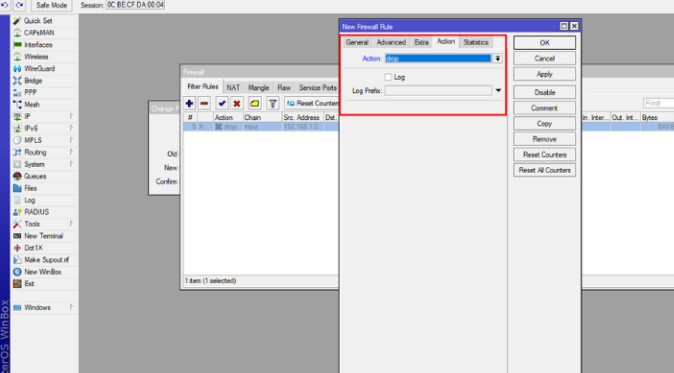The width and height of the screenshot is (674, 373).
Task: Open Service Ports tab in Firewall window
Action: pos(318,88)
